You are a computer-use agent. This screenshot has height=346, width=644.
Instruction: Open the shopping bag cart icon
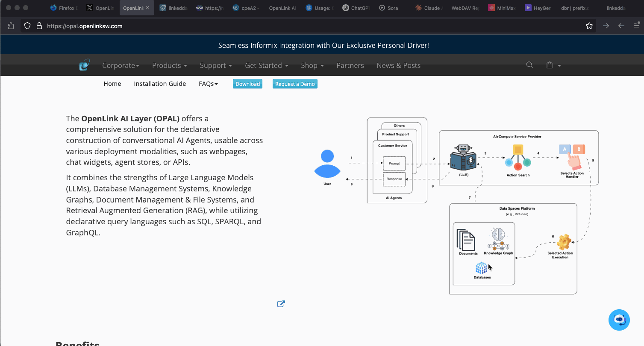(x=550, y=65)
